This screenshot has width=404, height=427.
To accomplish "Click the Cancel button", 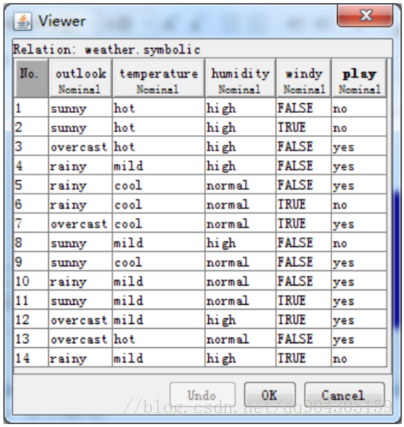I will [x=344, y=395].
